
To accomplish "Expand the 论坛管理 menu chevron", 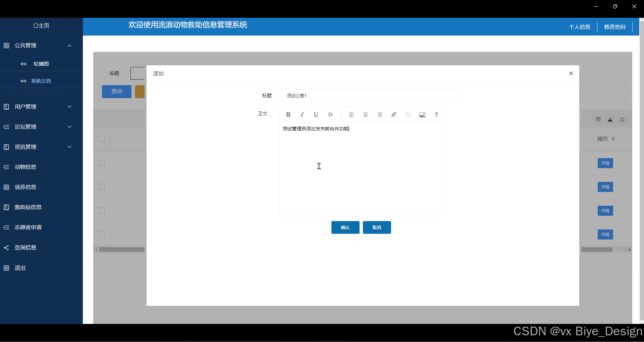I will (x=70, y=127).
